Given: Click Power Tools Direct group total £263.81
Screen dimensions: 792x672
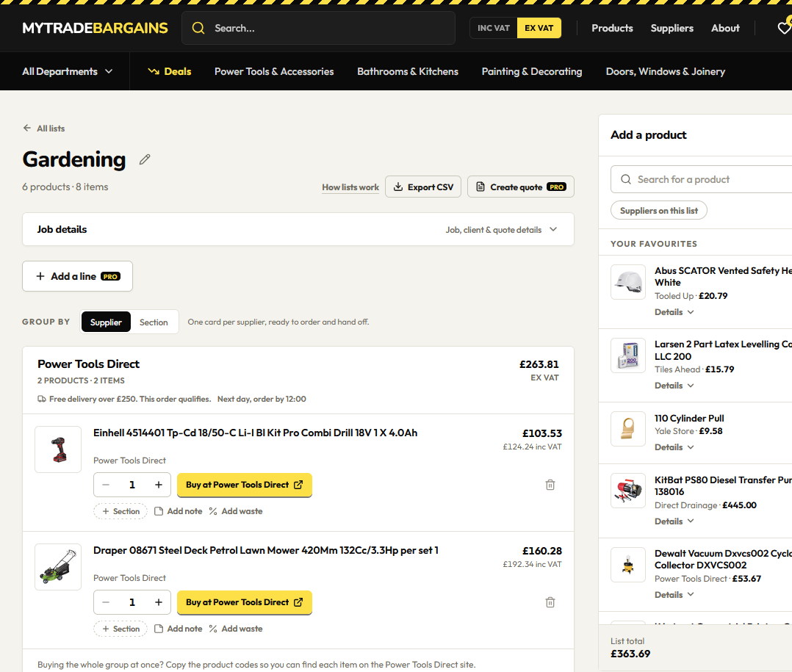Looking at the screenshot, I should coord(539,364).
